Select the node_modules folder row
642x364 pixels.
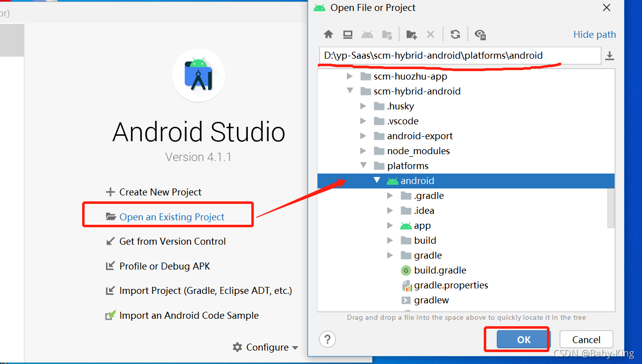coord(466,151)
